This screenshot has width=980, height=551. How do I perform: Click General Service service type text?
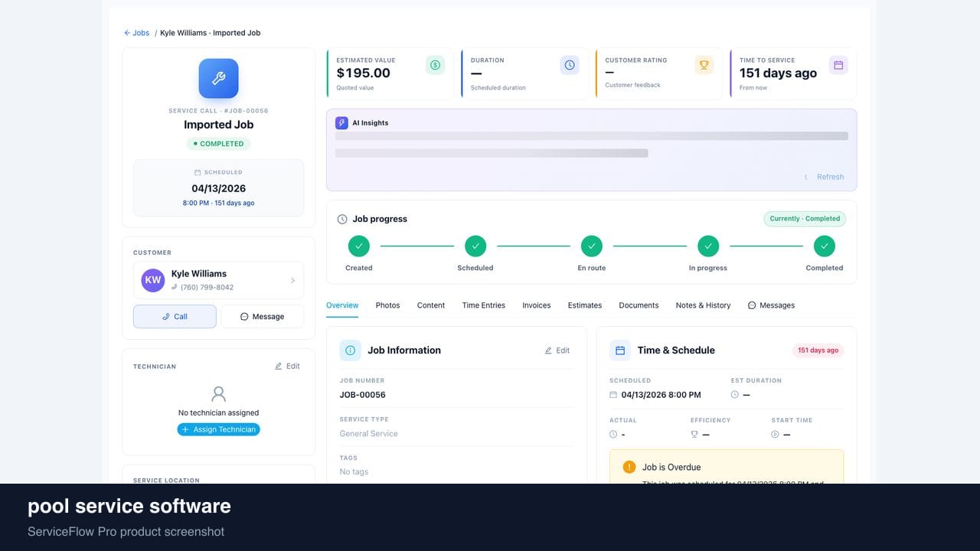tap(369, 434)
